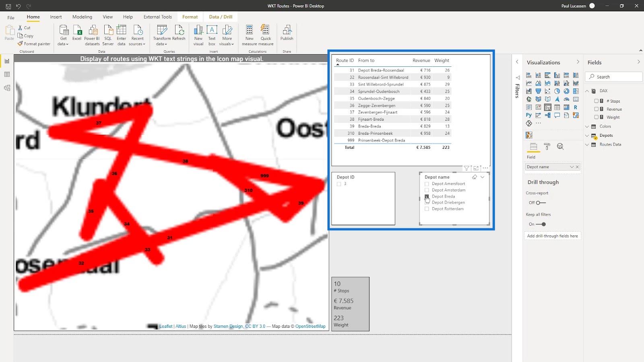Clear selections in Depot name slicer

pos(475,177)
